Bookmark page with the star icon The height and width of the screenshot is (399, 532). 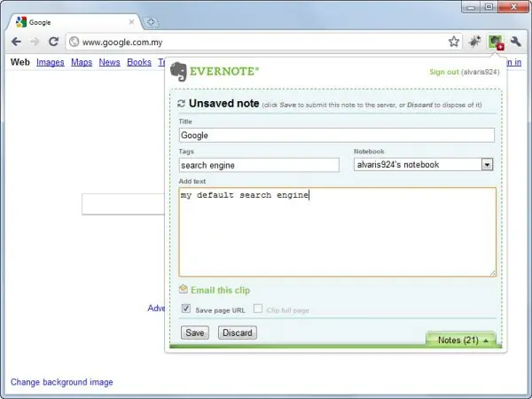click(x=454, y=42)
